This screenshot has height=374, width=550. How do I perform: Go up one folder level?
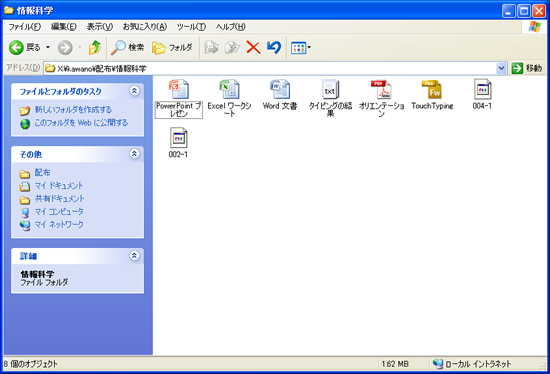[95, 47]
